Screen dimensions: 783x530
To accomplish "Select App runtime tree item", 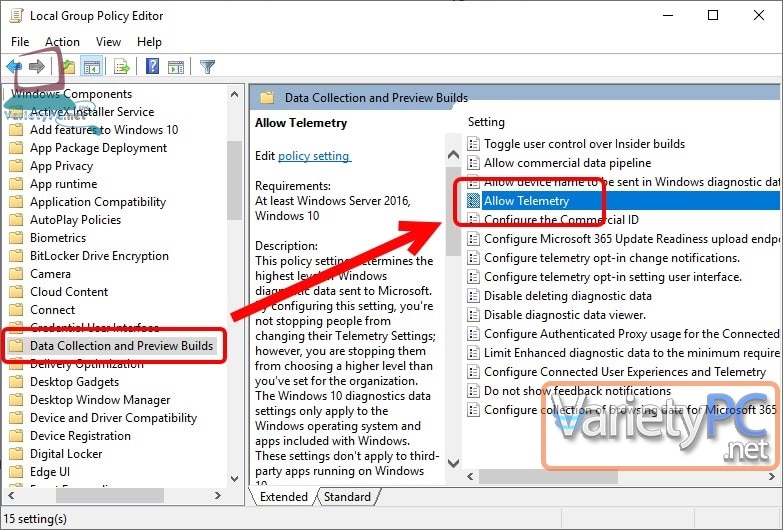I will pos(63,184).
